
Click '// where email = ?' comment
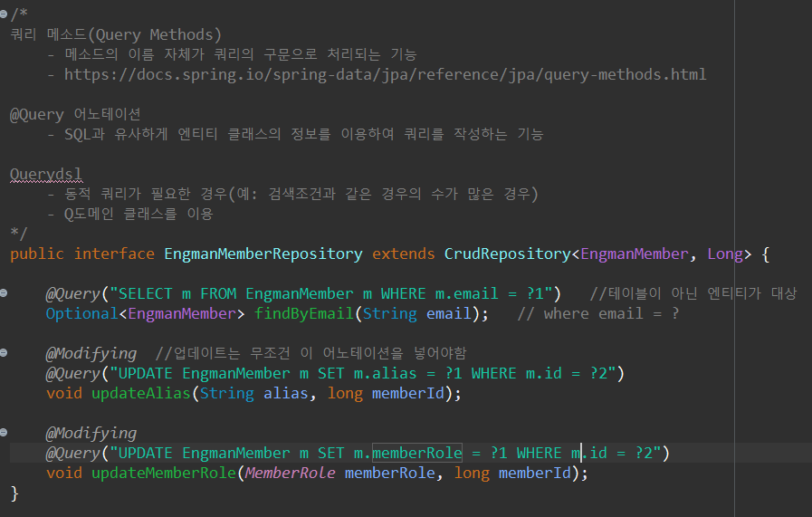point(598,313)
